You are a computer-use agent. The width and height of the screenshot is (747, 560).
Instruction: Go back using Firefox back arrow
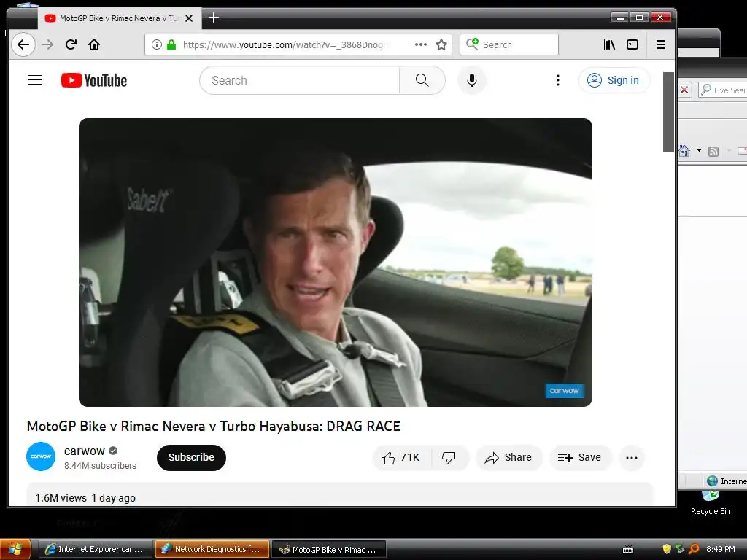click(x=23, y=44)
